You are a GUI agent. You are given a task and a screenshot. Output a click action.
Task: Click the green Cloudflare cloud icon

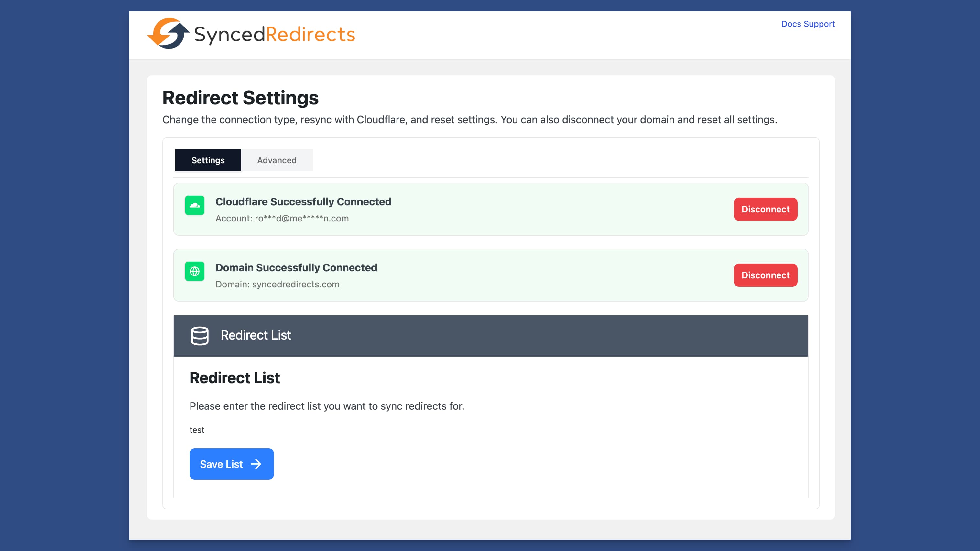pyautogui.click(x=194, y=205)
